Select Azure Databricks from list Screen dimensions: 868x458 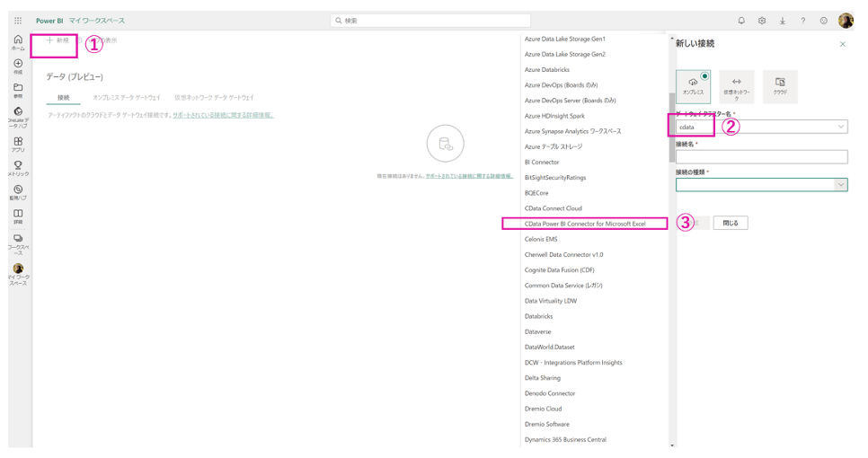(547, 70)
